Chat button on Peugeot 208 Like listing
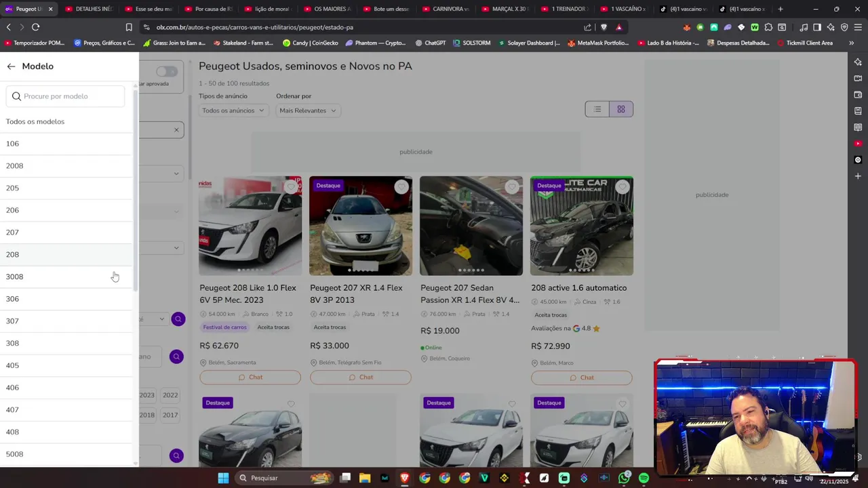The image size is (868, 488). [250, 377]
